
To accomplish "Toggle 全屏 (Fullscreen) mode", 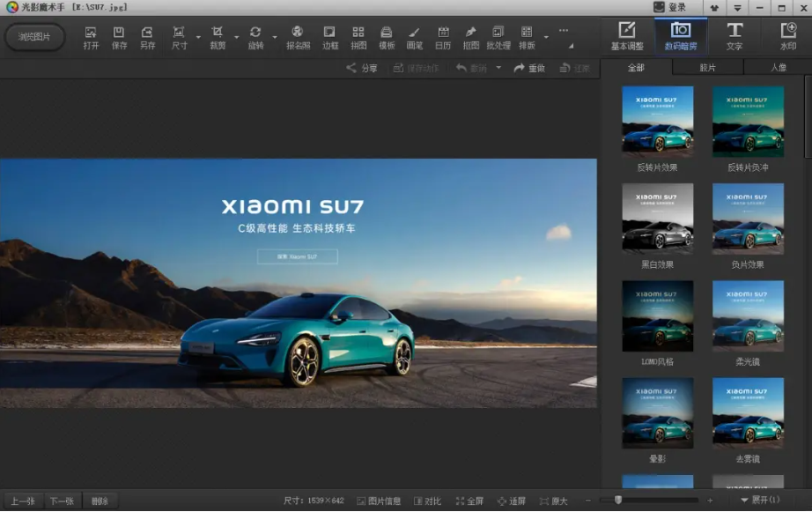I will click(x=469, y=501).
